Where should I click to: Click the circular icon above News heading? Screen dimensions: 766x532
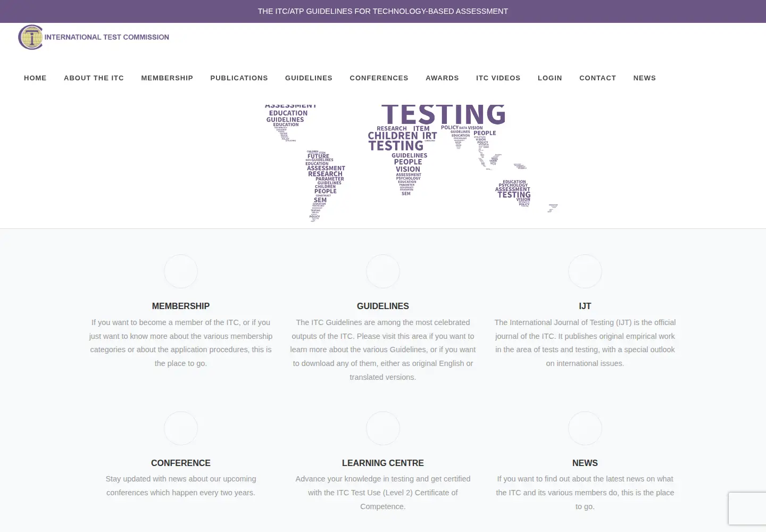click(x=585, y=428)
